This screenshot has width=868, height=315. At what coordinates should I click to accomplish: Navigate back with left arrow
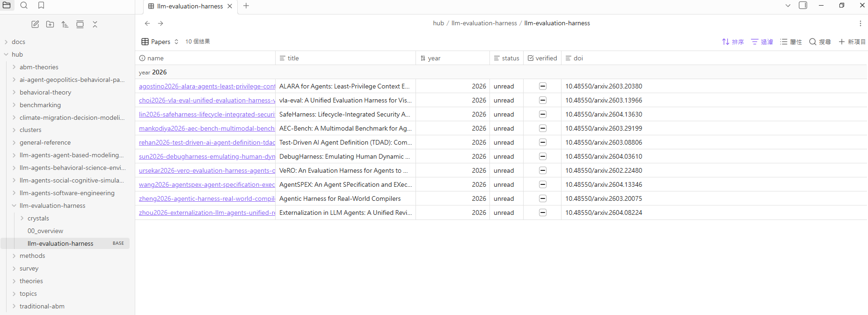pos(147,23)
